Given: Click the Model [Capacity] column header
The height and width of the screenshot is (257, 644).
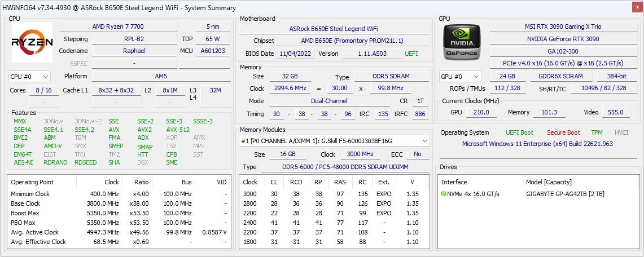Looking at the screenshot, I should (x=549, y=182).
